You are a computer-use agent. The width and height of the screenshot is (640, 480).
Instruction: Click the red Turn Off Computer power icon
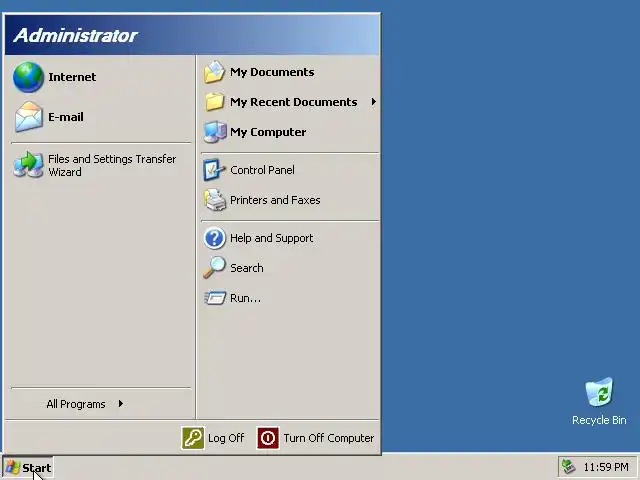[x=268, y=438]
